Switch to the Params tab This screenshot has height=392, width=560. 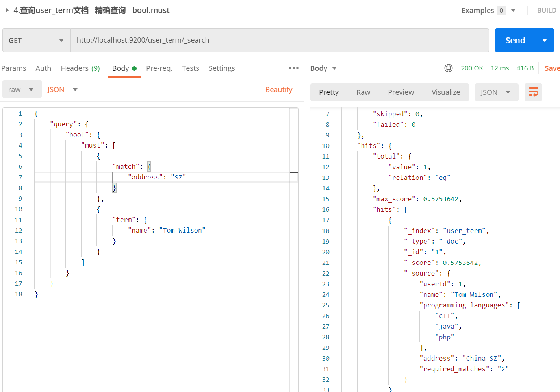coord(14,68)
